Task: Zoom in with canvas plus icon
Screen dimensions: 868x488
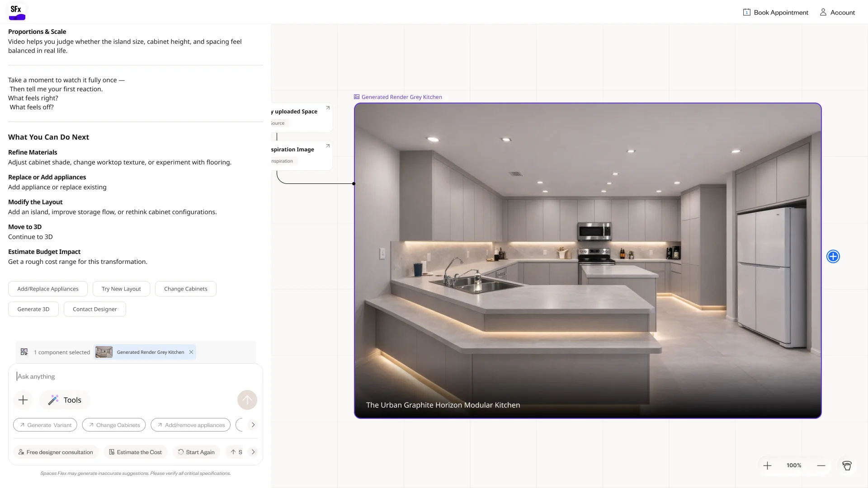Action: [767, 465]
